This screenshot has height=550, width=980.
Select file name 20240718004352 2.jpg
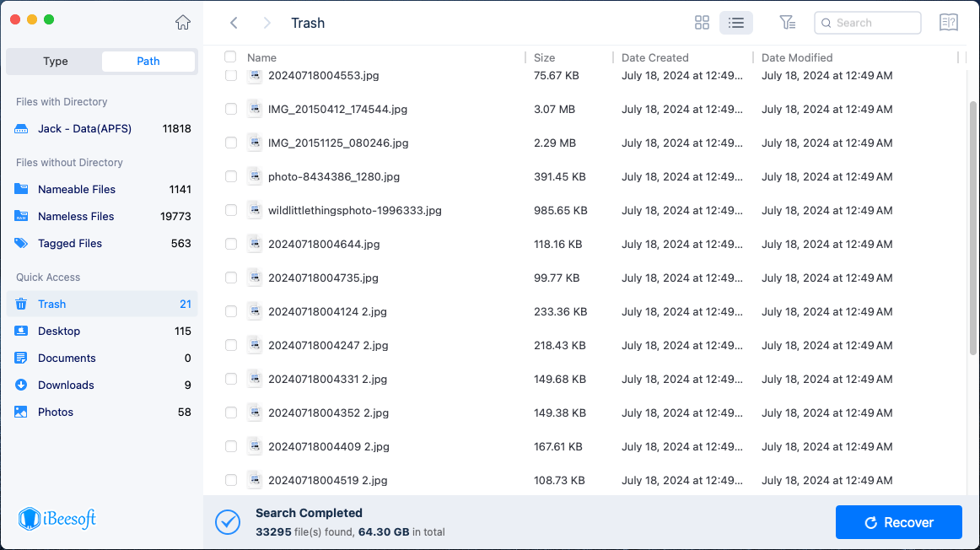point(328,412)
